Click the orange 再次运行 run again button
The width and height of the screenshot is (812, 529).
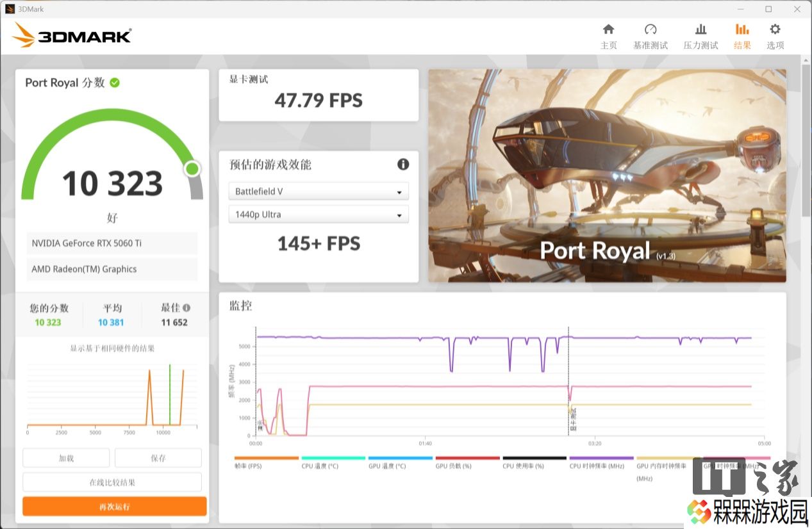click(x=115, y=507)
